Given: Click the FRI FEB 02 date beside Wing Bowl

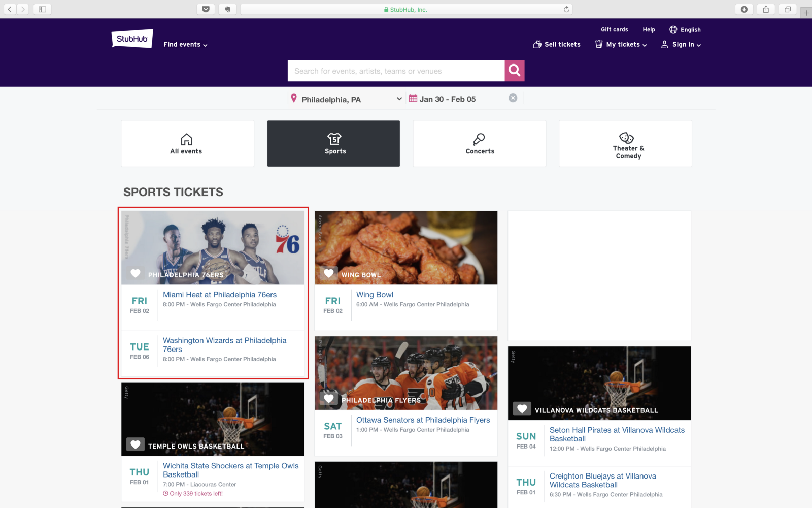Looking at the screenshot, I should point(333,305).
